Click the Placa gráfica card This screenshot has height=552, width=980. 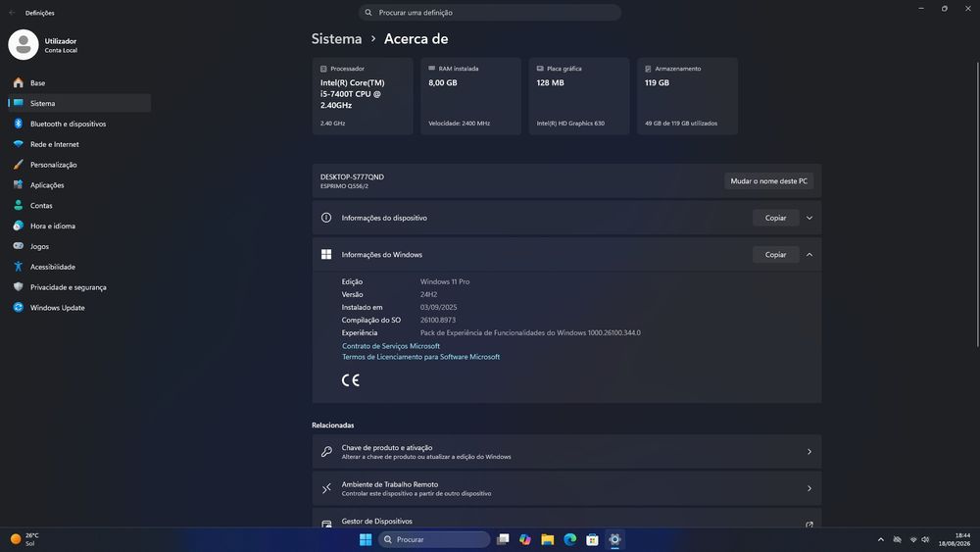579,96
